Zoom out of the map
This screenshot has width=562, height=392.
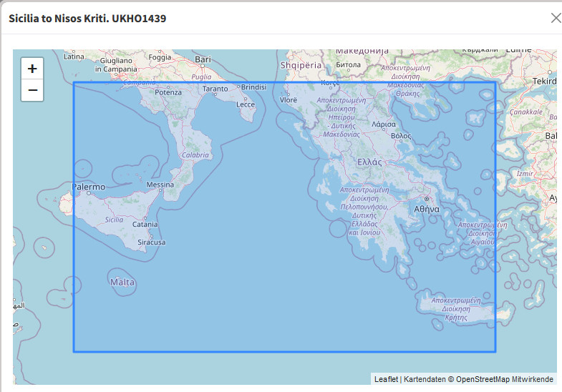[32, 91]
